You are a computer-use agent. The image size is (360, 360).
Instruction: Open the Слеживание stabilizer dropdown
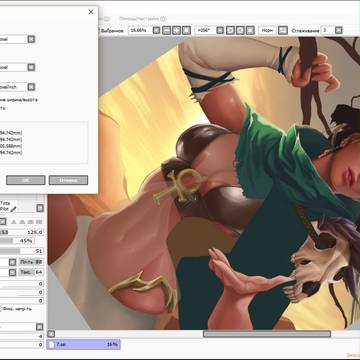[339, 30]
